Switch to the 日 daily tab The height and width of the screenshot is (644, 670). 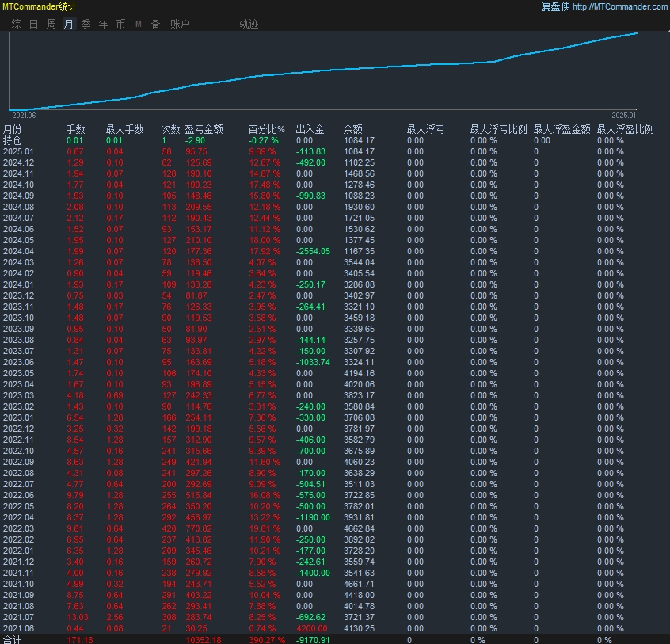click(x=34, y=24)
